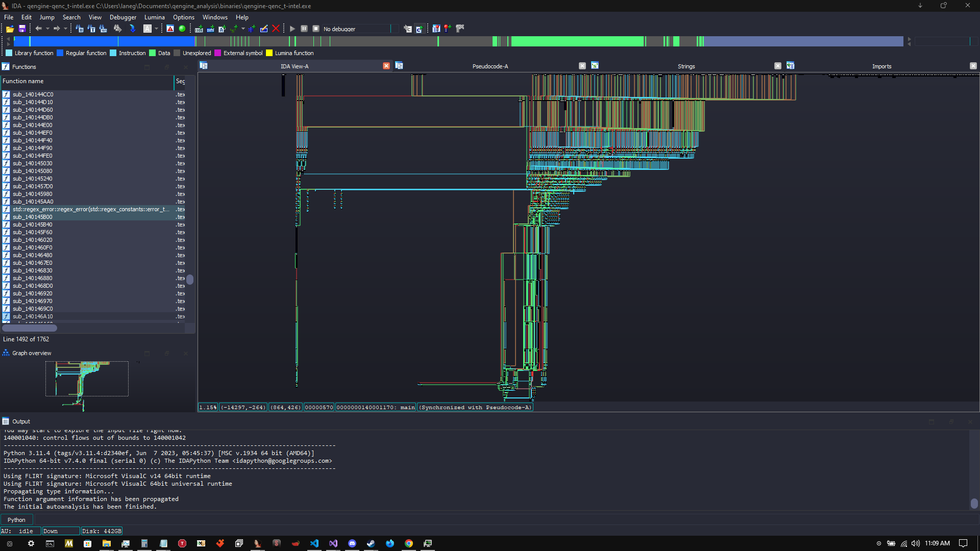Screen dimensions: 980x551
Task: Click the green Data region in navigation band
Action: [x=577, y=42]
